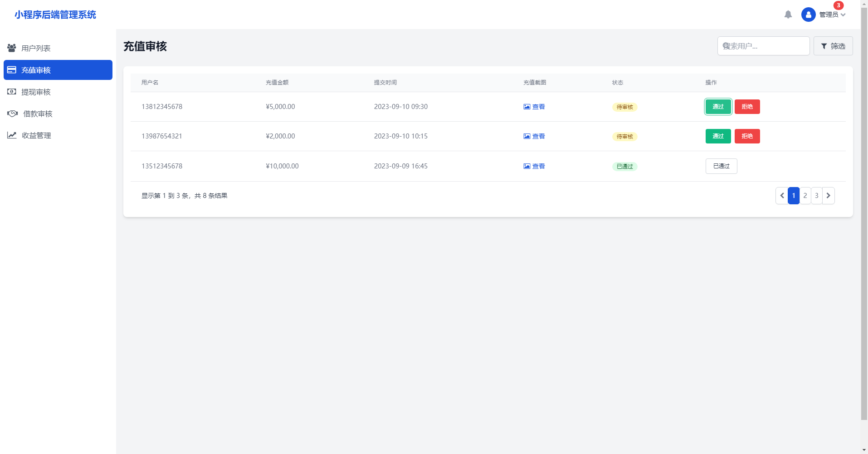Open the 管理员 dropdown menu
The width and height of the screenshot is (868, 454).
pos(832,15)
